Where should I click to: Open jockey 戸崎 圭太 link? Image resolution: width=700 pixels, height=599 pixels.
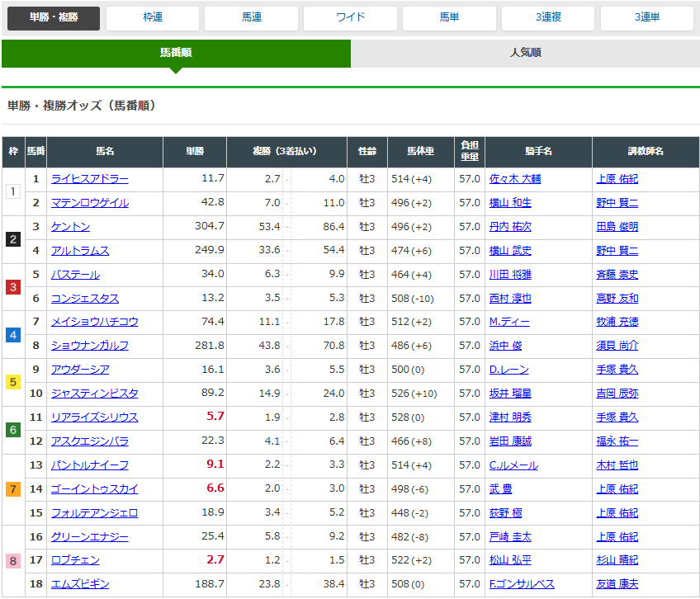click(x=510, y=537)
